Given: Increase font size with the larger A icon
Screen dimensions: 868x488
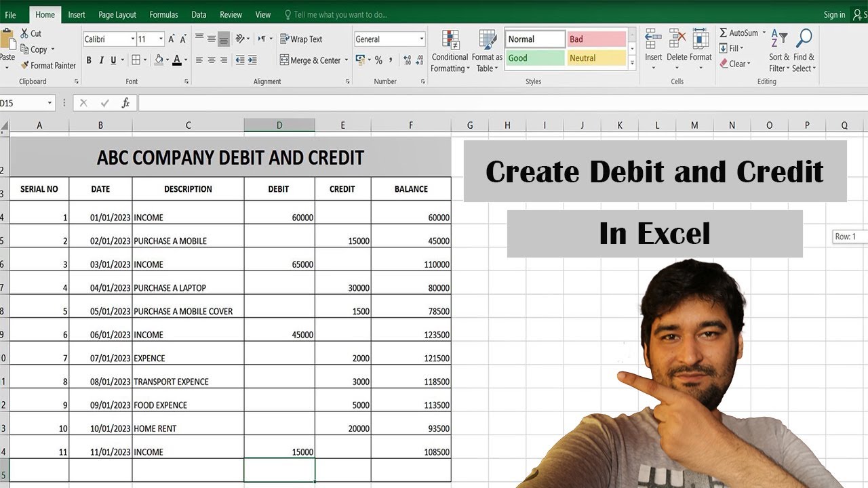Looking at the screenshot, I should tap(172, 39).
